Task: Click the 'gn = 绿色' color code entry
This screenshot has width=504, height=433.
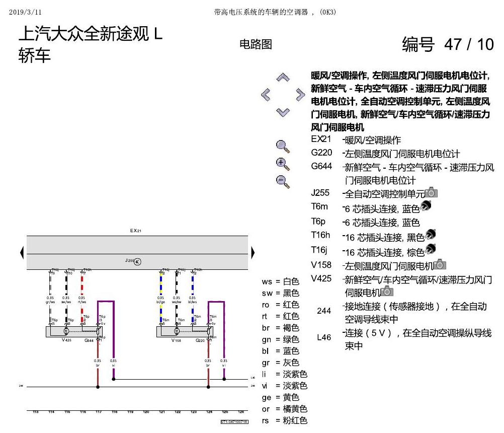Action: click(x=281, y=339)
